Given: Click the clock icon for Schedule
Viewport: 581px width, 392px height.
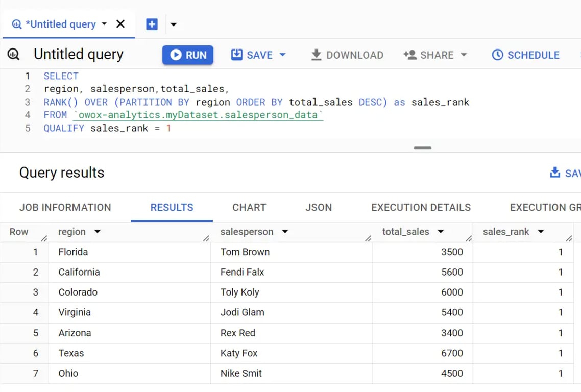Looking at the screenshot, I should (497, 55).
